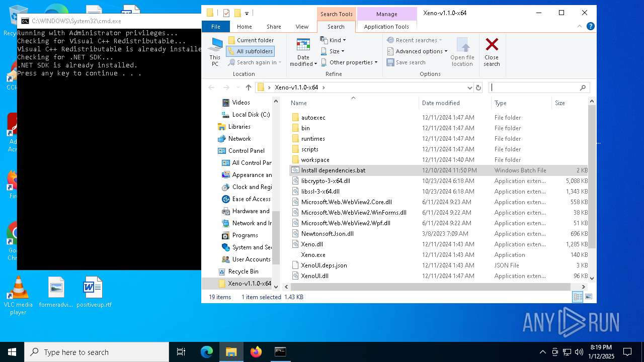Open Date modified filter dropdown
The width and height of the screenshot is (644, 362).
click(303, 52)
